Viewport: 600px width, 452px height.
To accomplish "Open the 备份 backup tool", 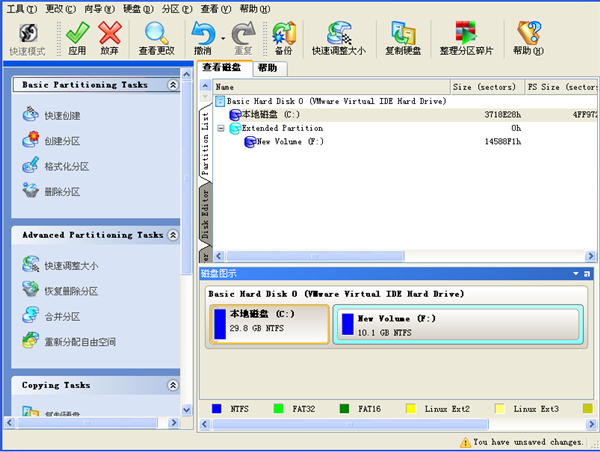I will pyautogui.click(x=284, y=38).
